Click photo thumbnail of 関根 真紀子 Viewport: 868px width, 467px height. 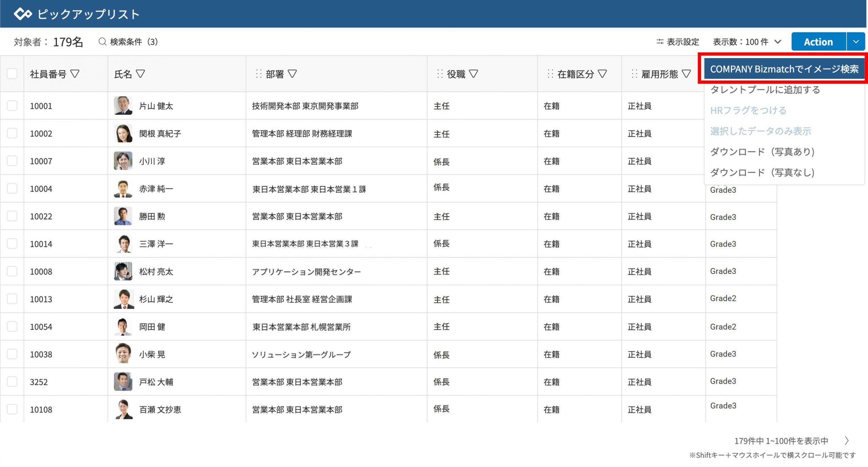click(123, 133)
